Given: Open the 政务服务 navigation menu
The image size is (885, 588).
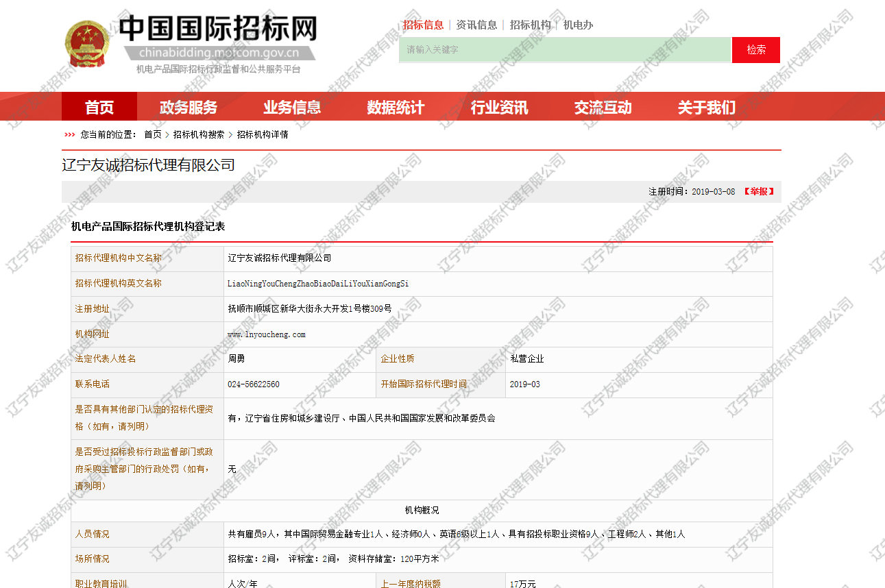Looking at the screenshot, I should tap(189, 107).
